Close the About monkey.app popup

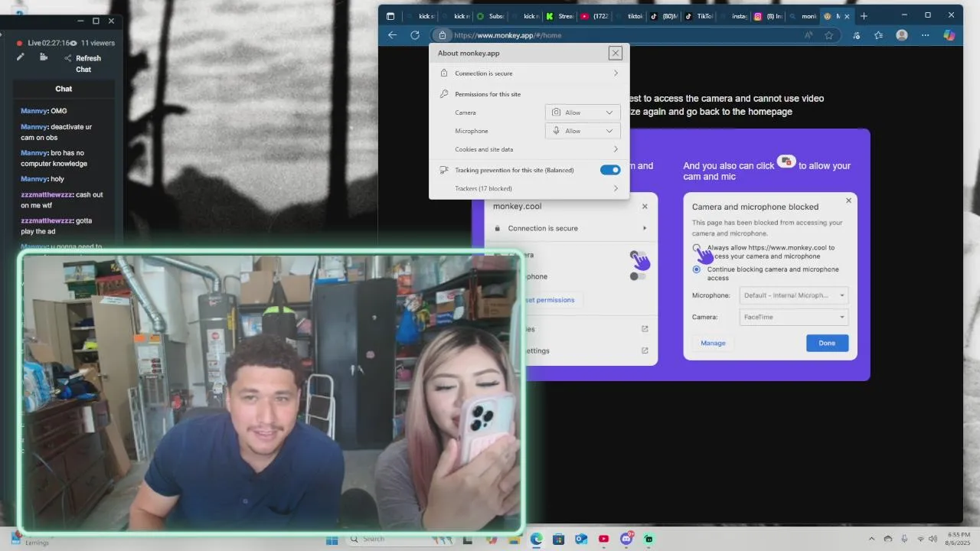[x=615, y=53]
